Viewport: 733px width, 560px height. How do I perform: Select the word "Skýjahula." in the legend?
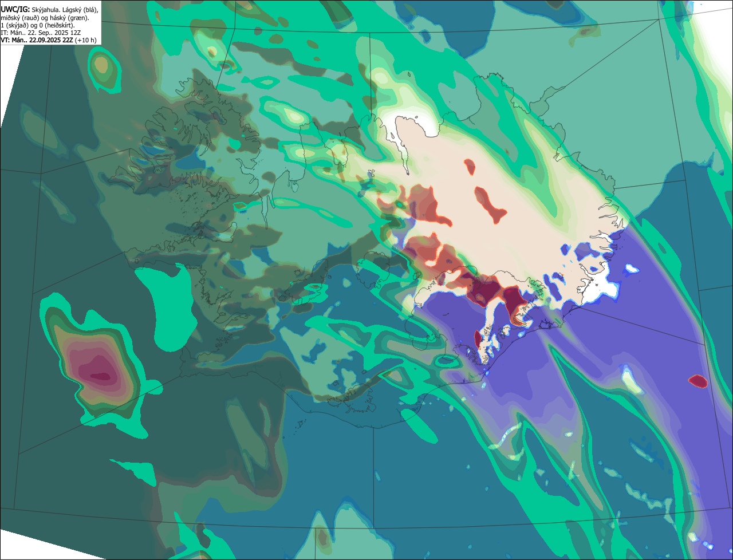46,10
